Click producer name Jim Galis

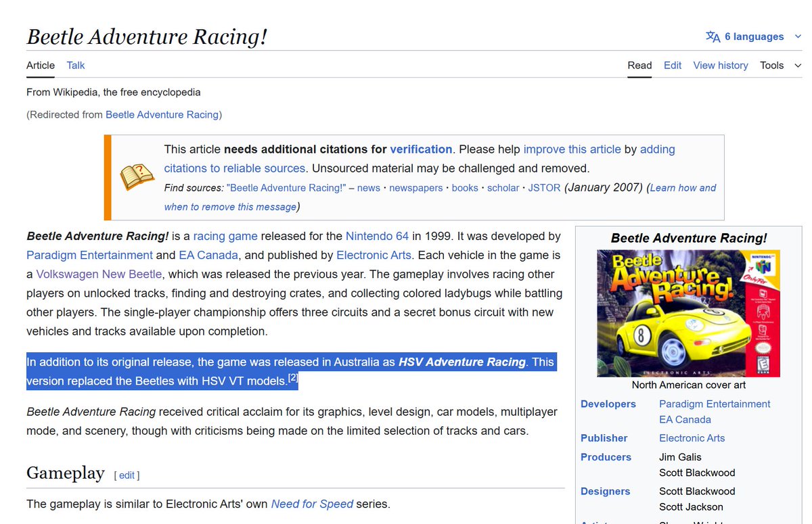pyautogui.click(x=680, y=457)
